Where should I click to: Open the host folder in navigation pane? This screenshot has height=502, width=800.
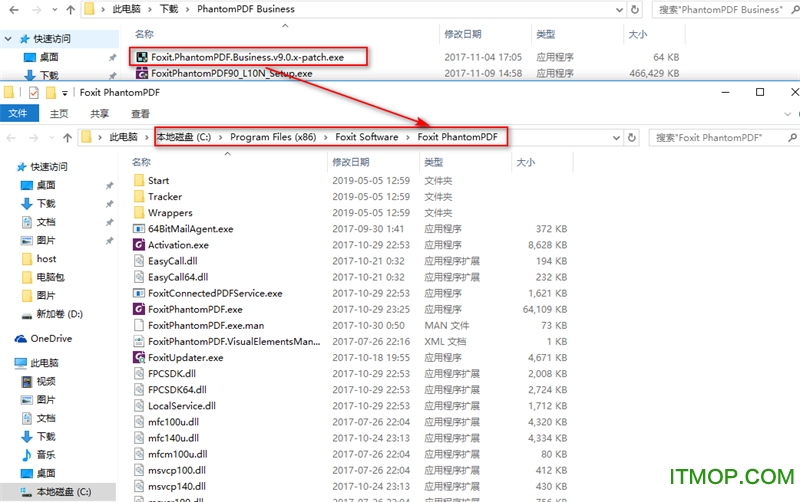pyautogui.click(x=46, y=259)
